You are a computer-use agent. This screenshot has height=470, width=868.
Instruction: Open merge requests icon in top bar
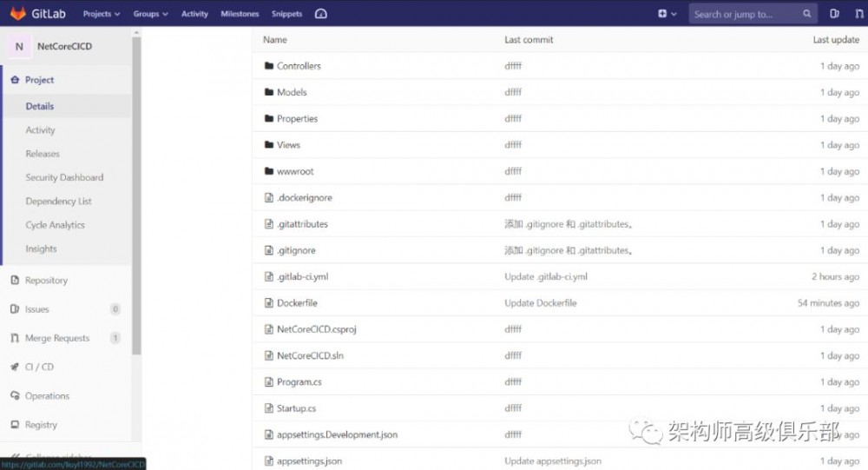(858, 14)
